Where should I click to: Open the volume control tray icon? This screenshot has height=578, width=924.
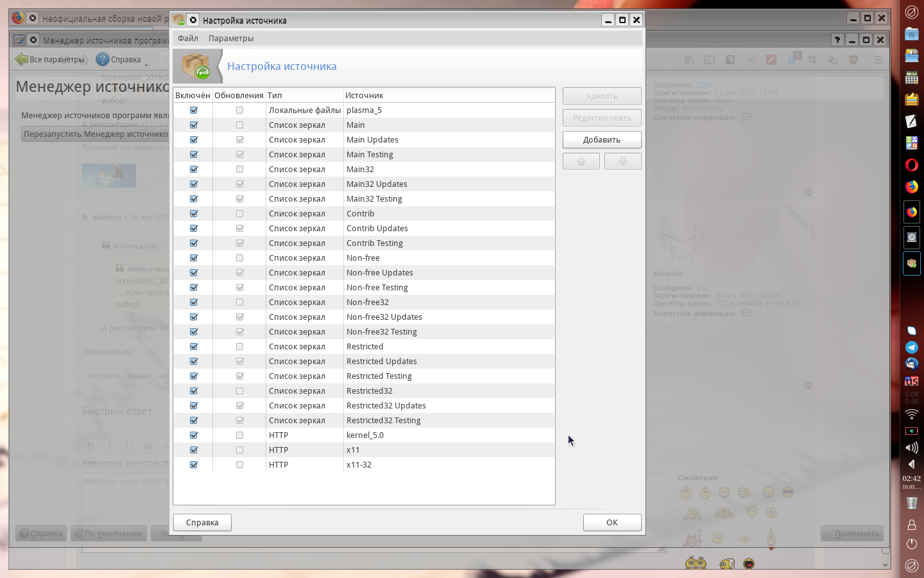click(x=911, y=448)
